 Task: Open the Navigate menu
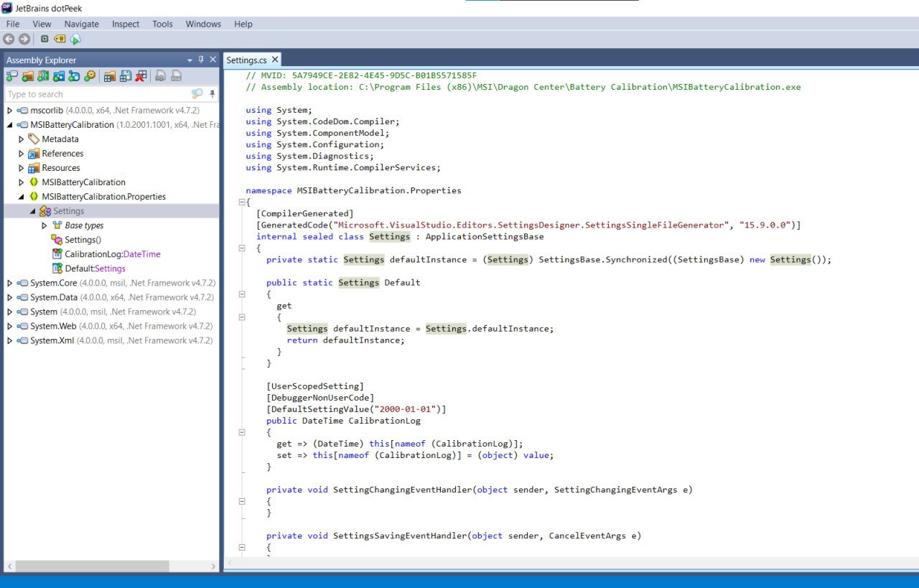[x=82, y=24]
